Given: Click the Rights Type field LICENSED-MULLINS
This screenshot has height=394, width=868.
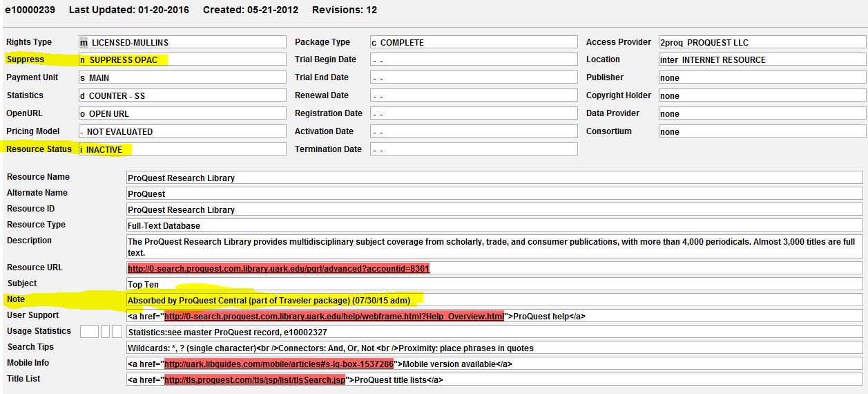Looking at the screenshot, I should click(x=182, y=42).
